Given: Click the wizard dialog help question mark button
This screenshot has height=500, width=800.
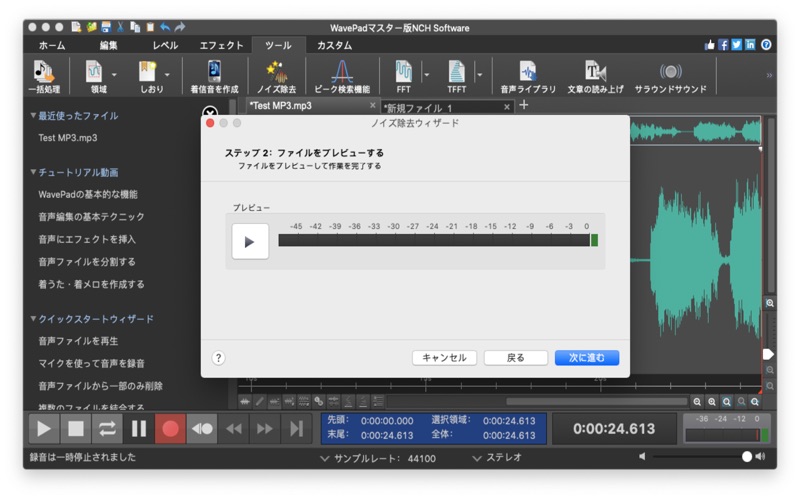Looking at the screenshot, I should [218, 358].
